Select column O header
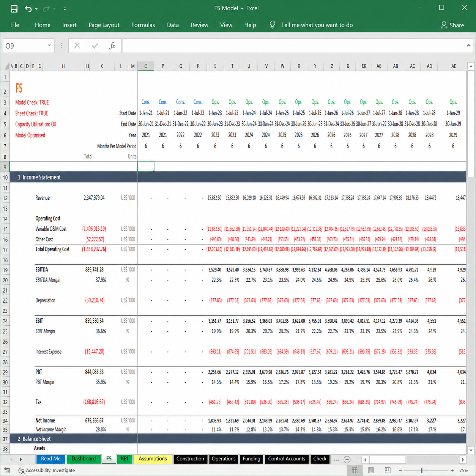The image size is (476, 476). click(x=146, y=66)
